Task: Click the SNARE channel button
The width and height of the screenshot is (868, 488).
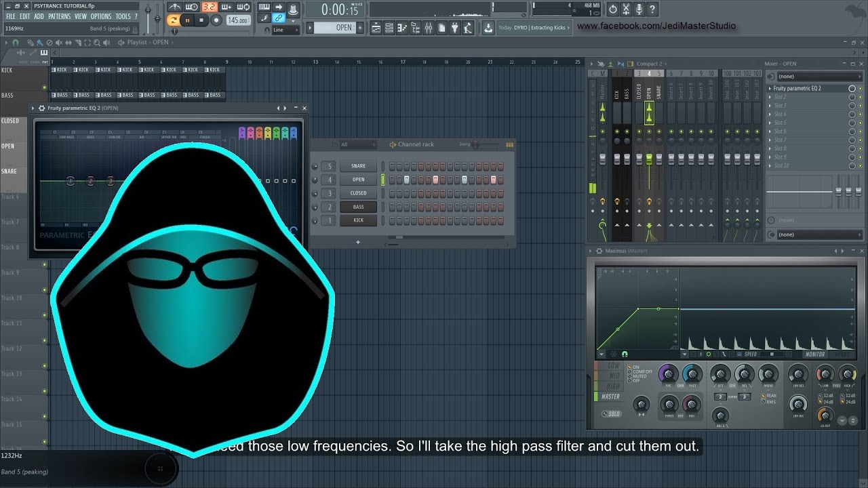Action: pos(358,166)
